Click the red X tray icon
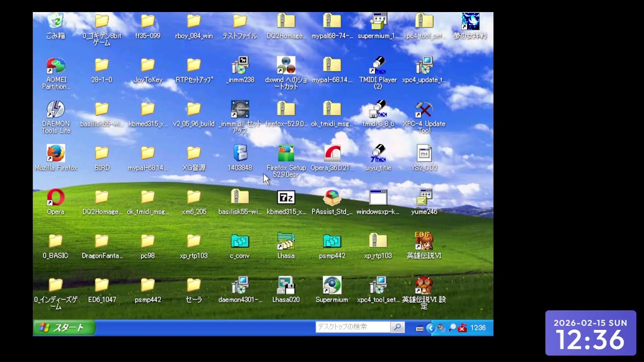The image size is (644, 362). (462, 328)
